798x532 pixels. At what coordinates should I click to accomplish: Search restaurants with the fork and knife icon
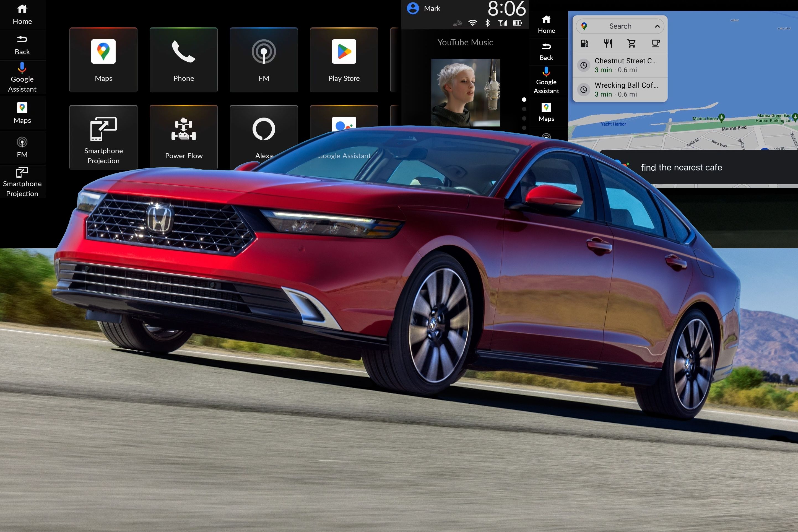click(608, 43)
